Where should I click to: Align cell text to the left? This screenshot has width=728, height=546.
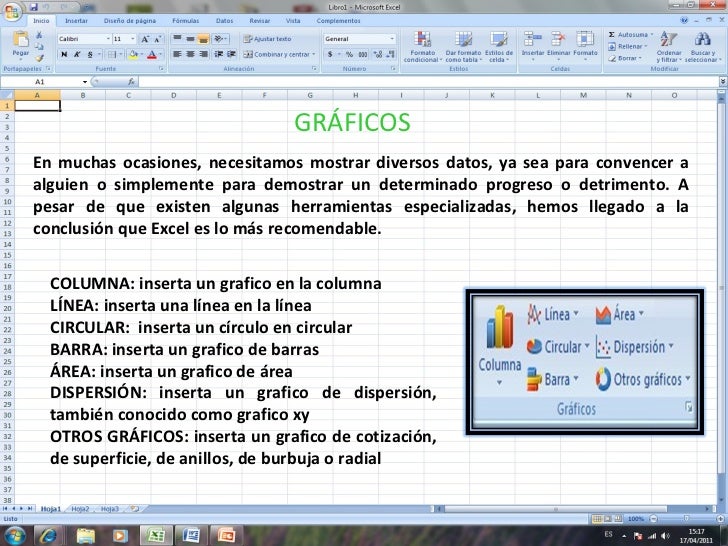coord(177,54)
